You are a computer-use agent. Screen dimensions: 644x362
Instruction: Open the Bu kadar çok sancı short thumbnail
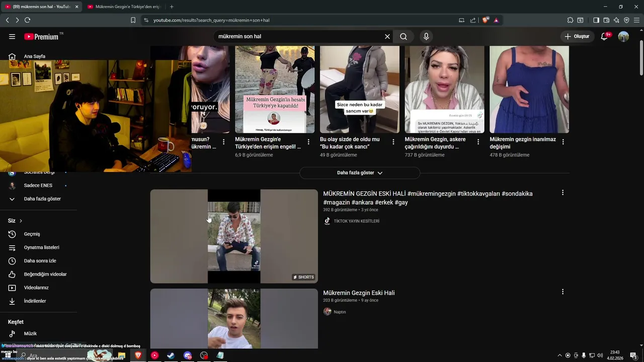[x=360, y=89]
